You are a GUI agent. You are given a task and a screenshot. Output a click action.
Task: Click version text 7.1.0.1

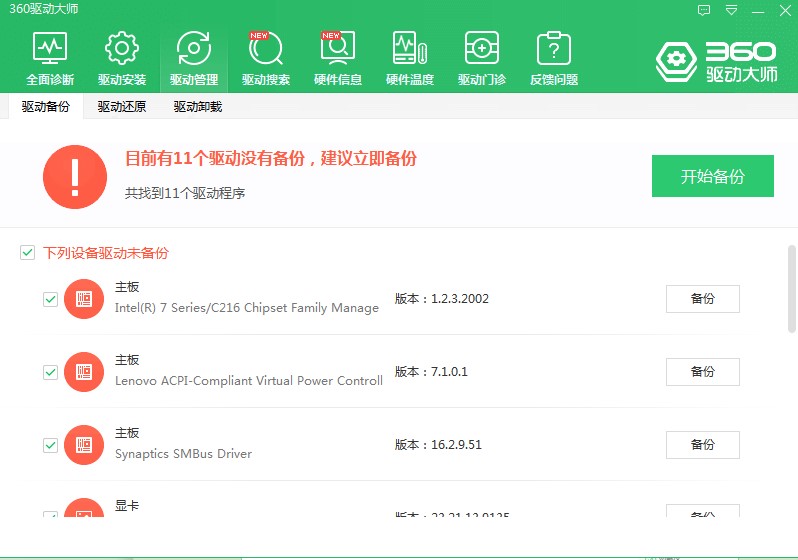click(449, 372)
